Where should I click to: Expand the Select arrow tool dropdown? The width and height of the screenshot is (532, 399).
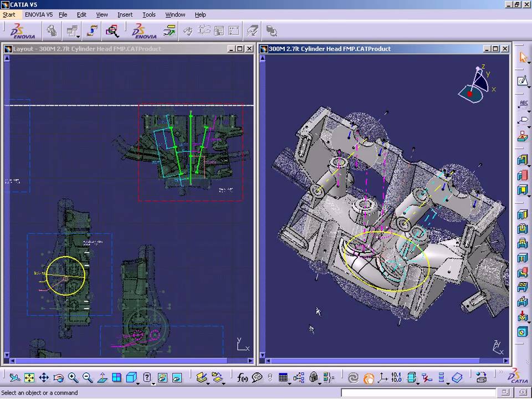529,63
